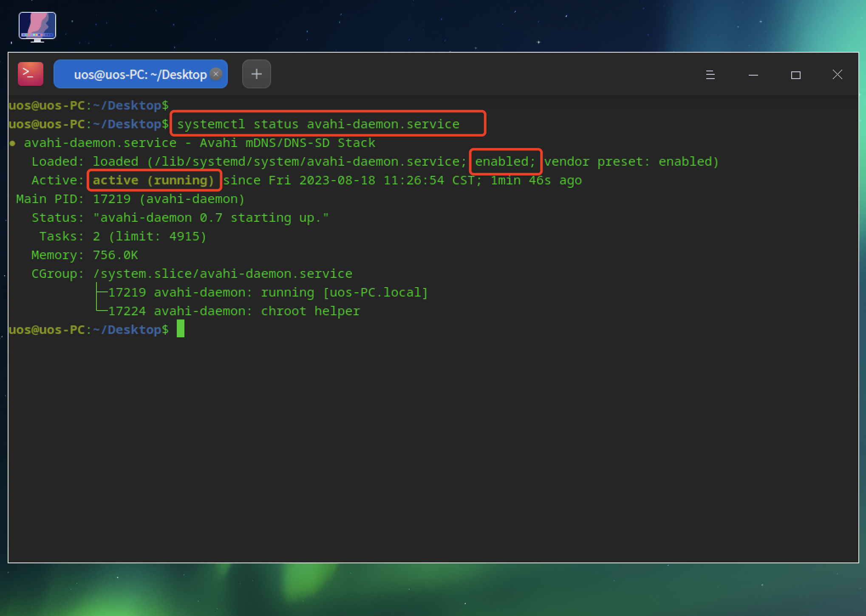The width and height of the screenshot is (866, 616).
Task: Click the green service status dot
Action: click(12, 143)
